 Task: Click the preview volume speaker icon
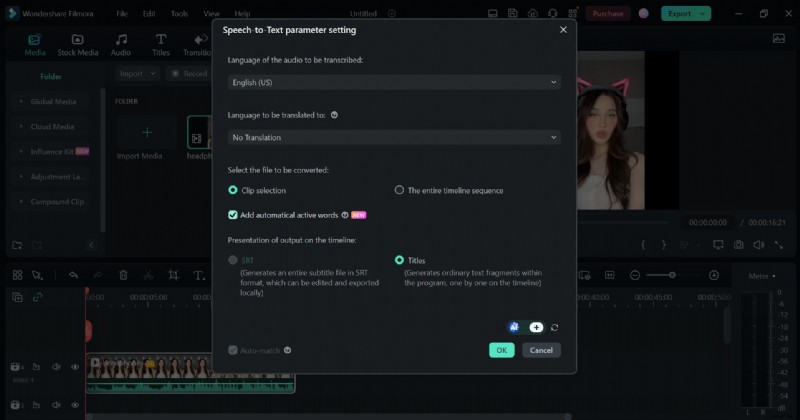[759, 245]
